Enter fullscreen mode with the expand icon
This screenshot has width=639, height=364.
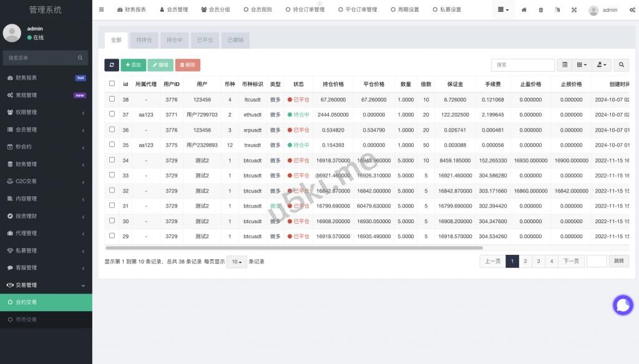pyautogui.click(x=574, y=10)
